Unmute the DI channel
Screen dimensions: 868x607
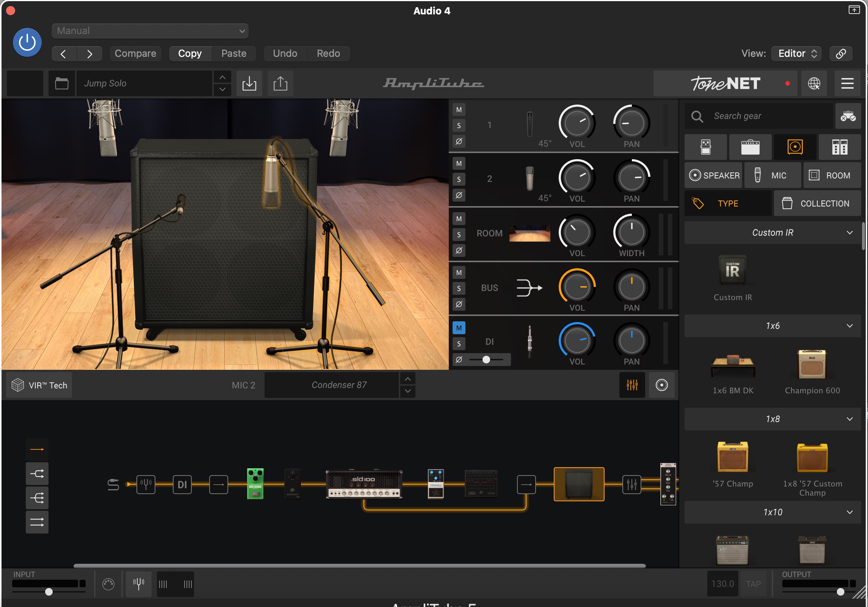(x=459, y=328)
